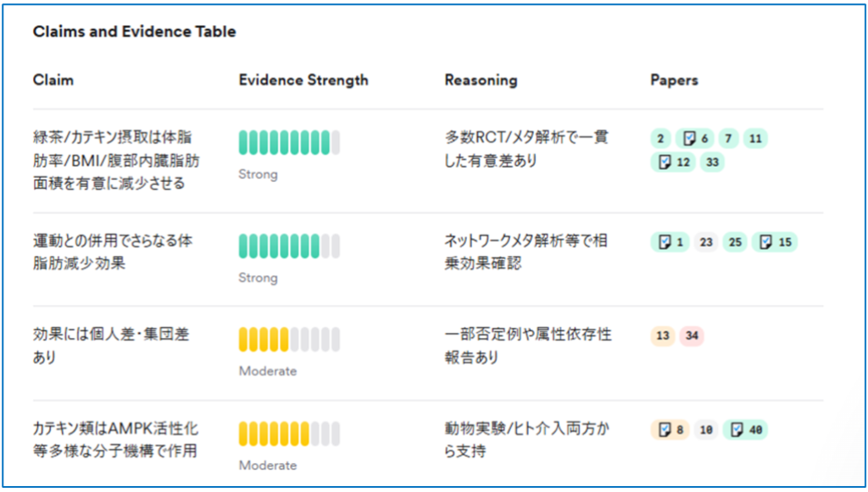Click the Claims and Evidence Table title

click(x=135, y=31)
